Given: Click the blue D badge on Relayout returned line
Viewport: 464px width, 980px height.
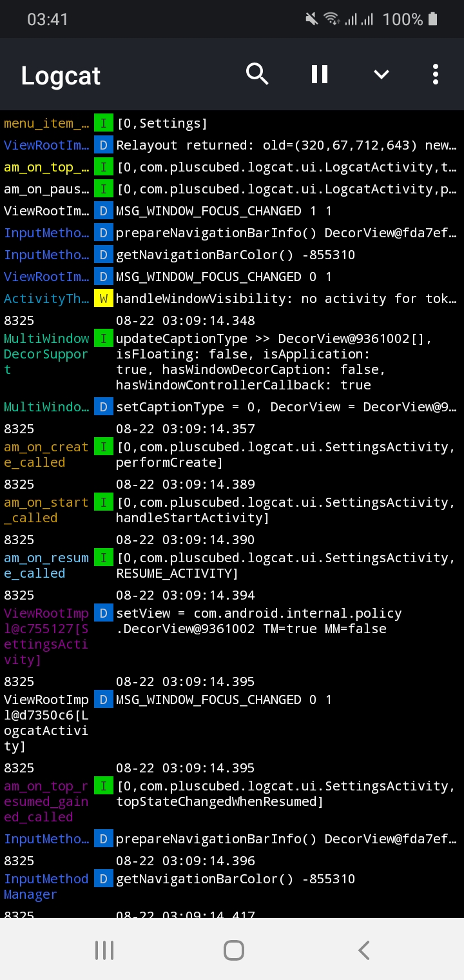Looking at the screenshot, I should [x=103, y=144].
